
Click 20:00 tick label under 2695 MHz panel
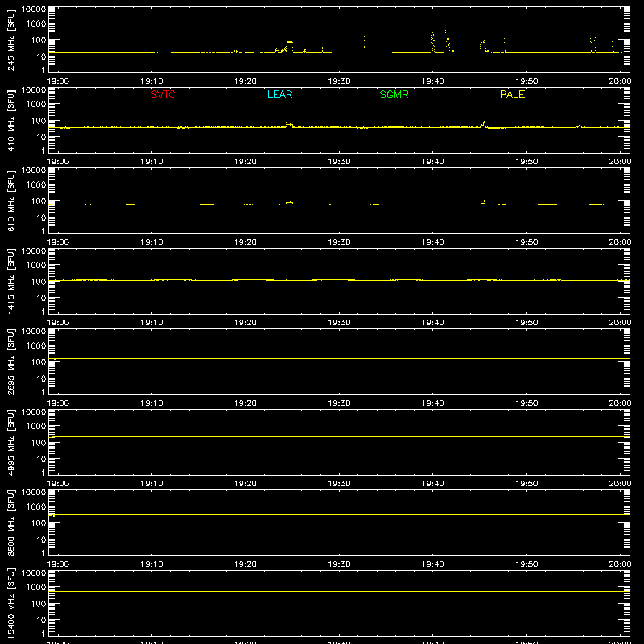620,403
